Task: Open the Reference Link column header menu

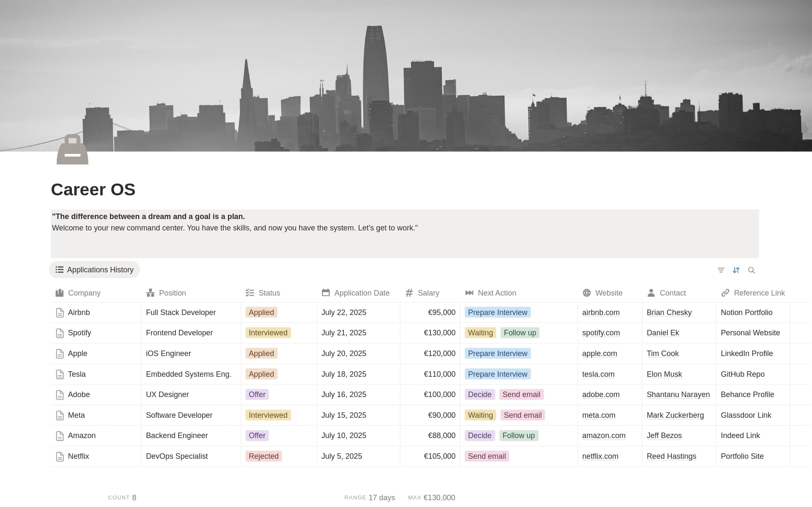Action: tap(753, 293)
